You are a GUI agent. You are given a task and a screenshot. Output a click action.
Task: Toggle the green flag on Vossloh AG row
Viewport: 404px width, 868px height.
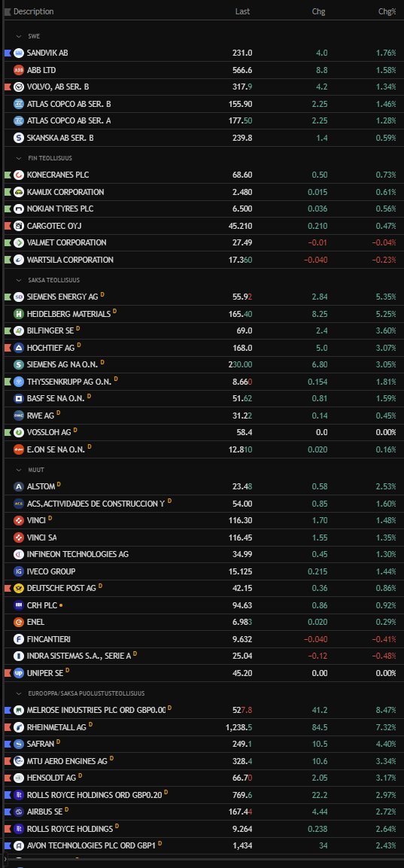(8, 432)
